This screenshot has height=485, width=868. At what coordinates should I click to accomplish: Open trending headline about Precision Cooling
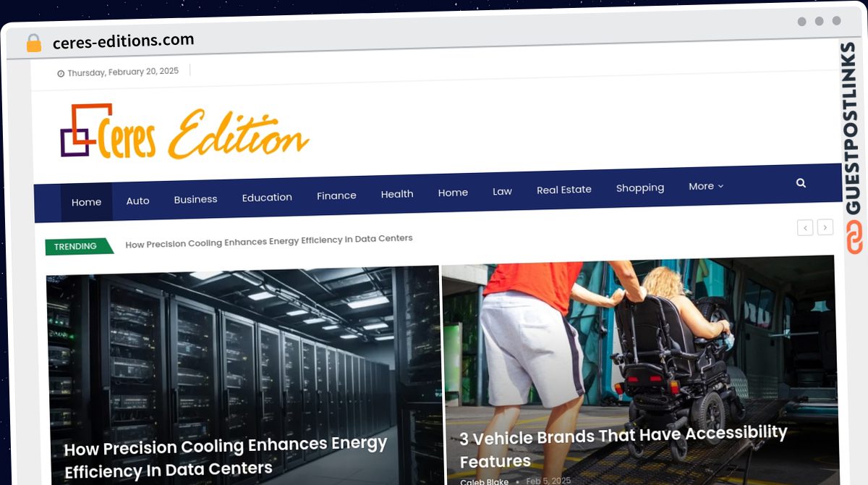269,241
